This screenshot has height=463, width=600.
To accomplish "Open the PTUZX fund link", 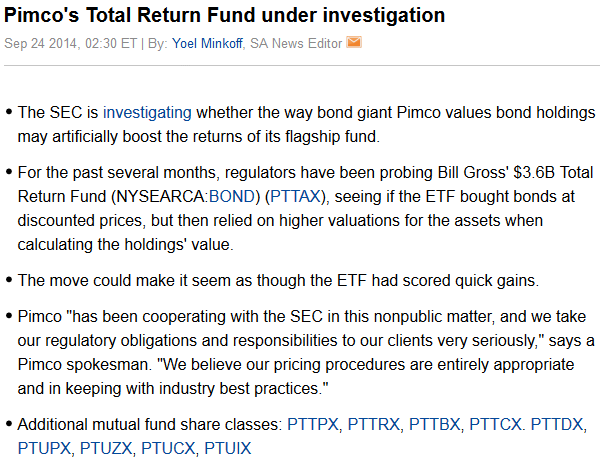I will coord(106,448).
